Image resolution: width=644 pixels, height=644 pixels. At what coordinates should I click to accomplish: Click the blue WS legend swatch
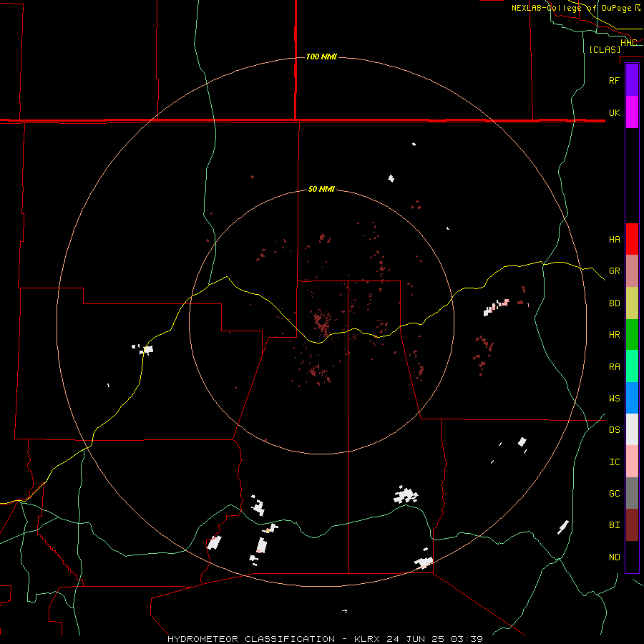[632, 398]
